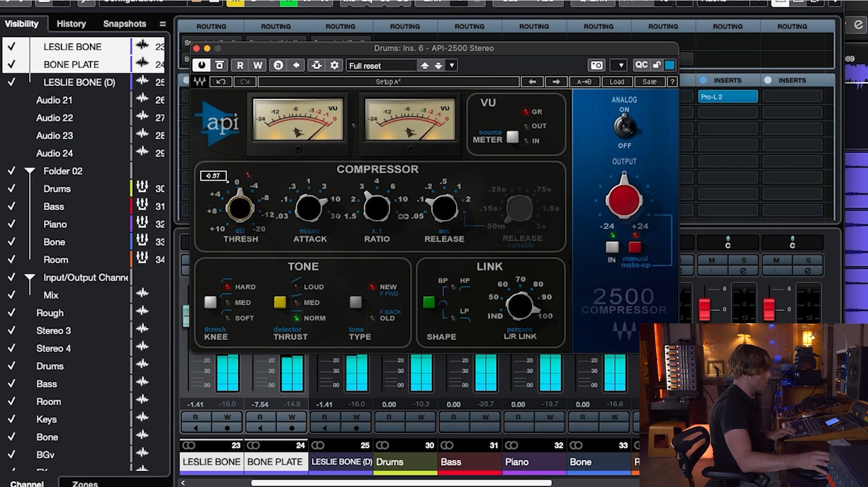Click the plugin snapshot camera icon
This screenshot has width=868, height=487.
(597, 65)
